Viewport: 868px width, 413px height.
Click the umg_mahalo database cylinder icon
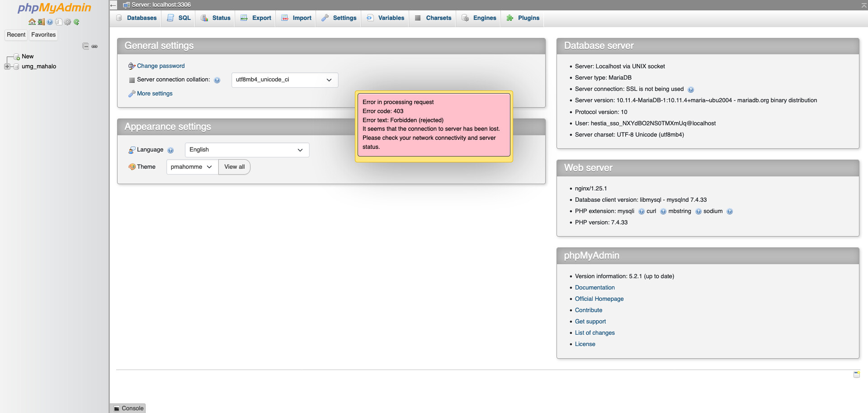pos(17,66)
